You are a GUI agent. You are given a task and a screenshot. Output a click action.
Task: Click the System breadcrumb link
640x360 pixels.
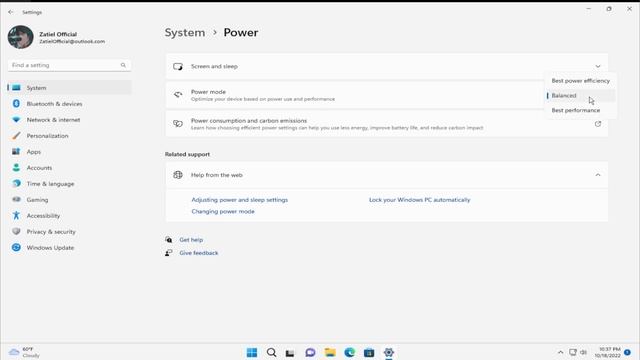(x=185, y=33)
